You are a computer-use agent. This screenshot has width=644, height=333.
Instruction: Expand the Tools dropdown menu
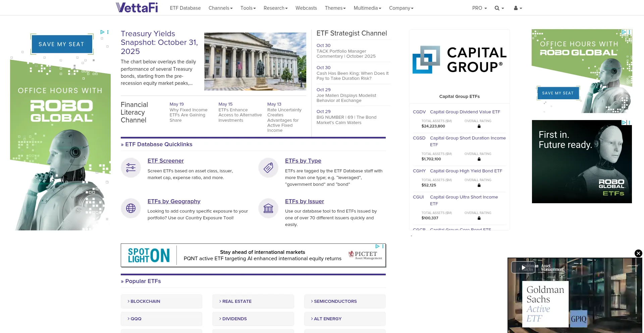pyautogui.click(x=248, y=8)
